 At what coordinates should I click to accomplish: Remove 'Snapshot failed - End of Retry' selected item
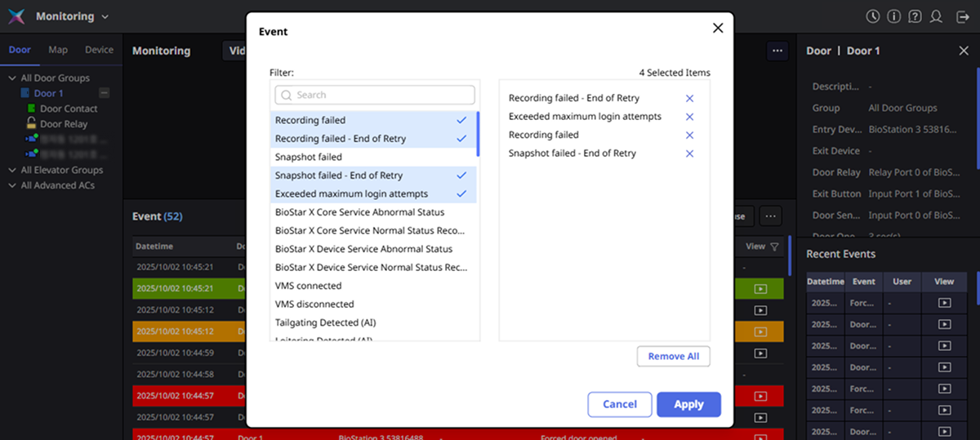(689, 153)
